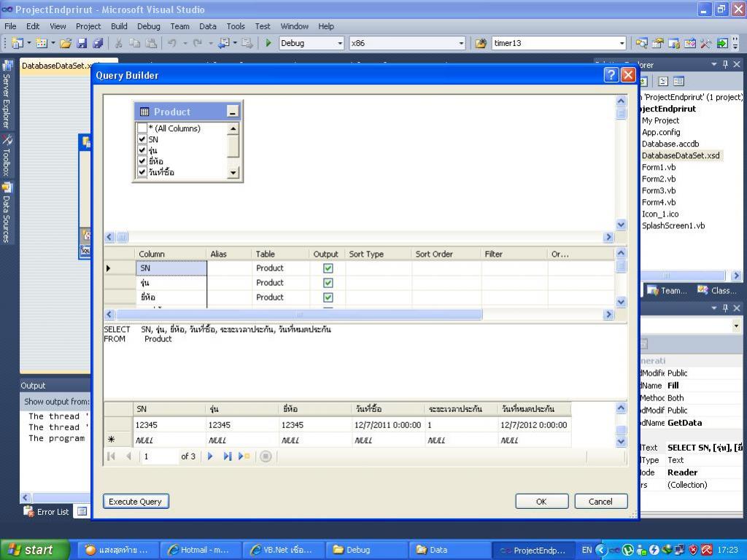This screenshot has width=747, height=560.
Task: Open the x86 platform dropdown
Action: pos(461,43)
